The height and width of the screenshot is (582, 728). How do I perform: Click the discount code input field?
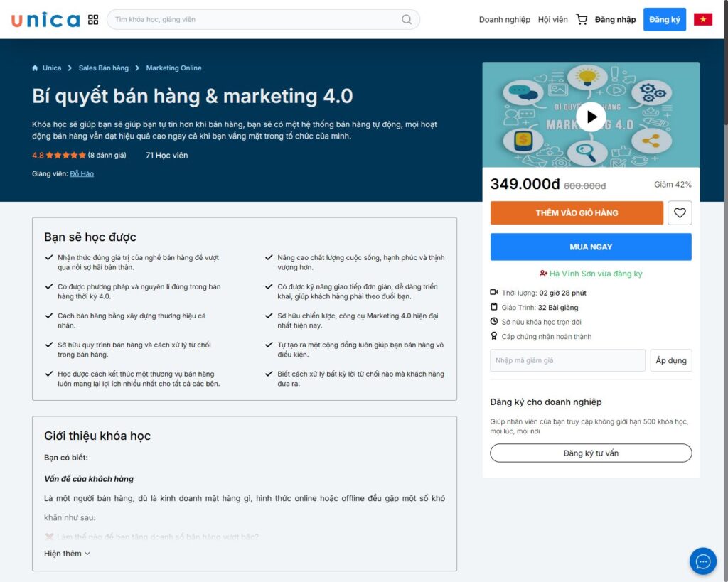[x=567, y=360]
